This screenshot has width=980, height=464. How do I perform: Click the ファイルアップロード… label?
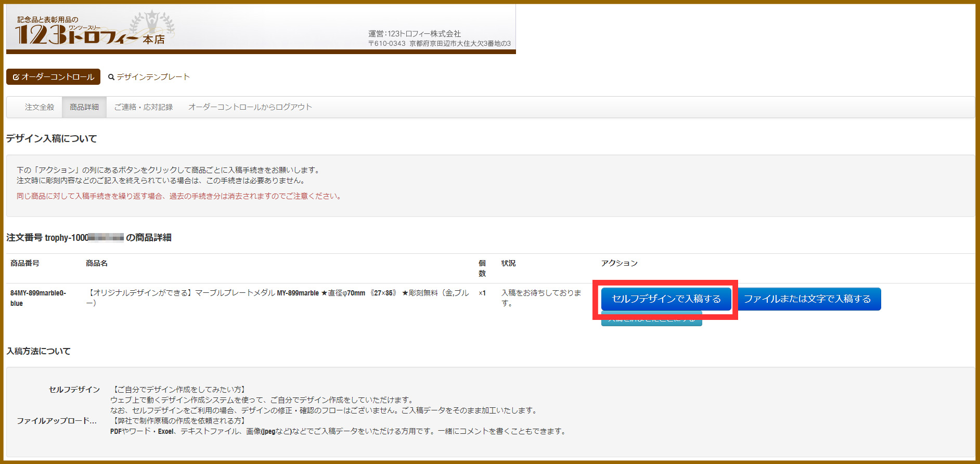click(x=57, y=421)
